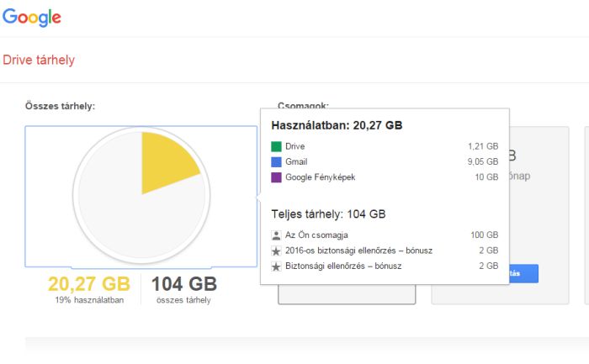Select the Drive storage row in tooltip

pos(385,146)
